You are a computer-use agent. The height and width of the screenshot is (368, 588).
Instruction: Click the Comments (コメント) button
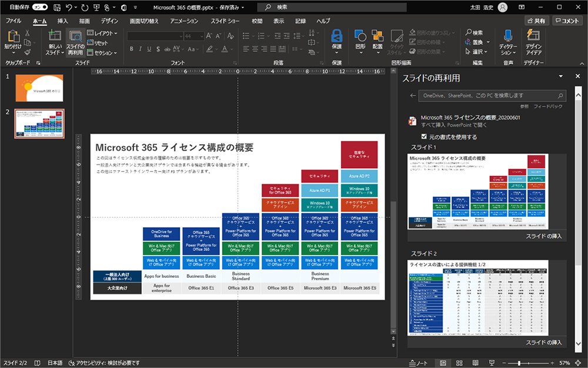tap(567, 21)
